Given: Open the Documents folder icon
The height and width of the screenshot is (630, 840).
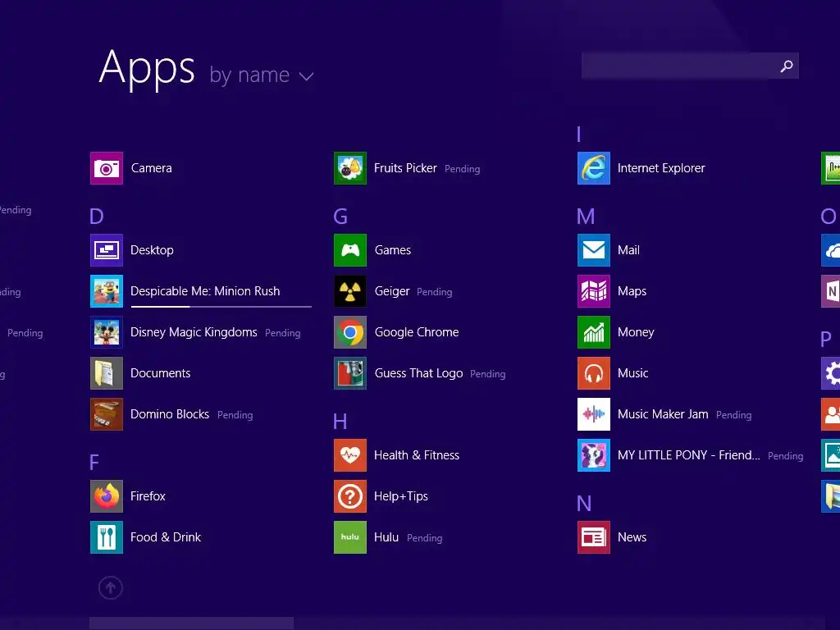Looking at the screenshot, I should (x=106, y=373).
